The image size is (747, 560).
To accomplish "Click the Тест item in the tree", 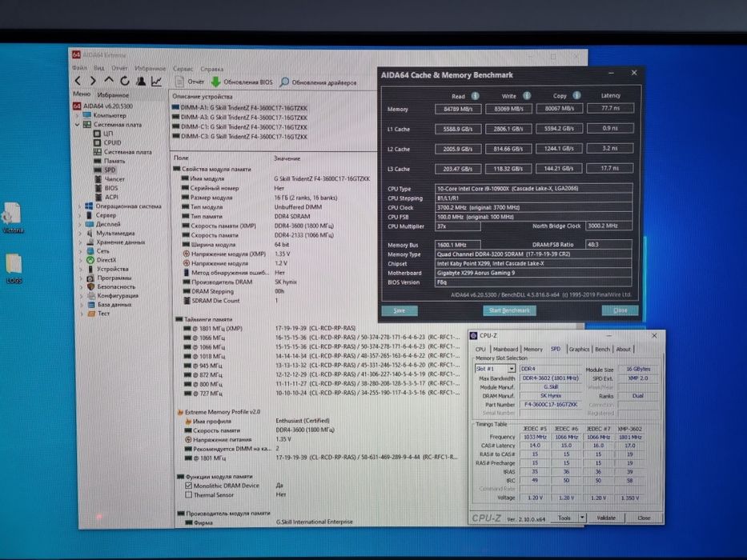I will click(99, 314).
